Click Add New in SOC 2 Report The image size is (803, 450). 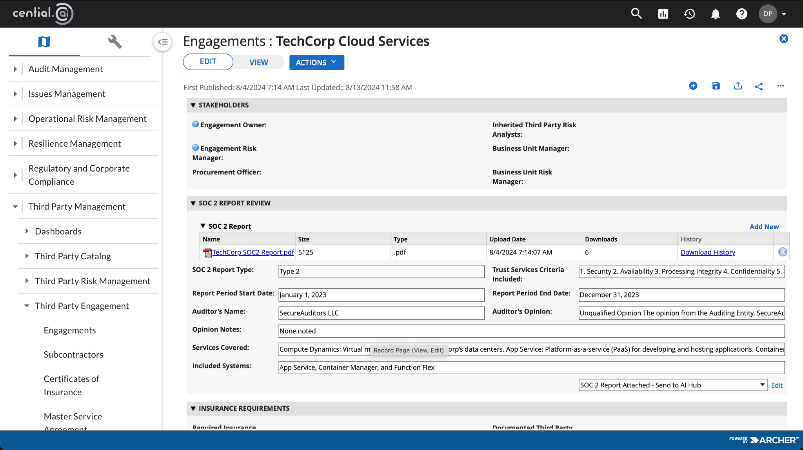(x=764, y=226)
